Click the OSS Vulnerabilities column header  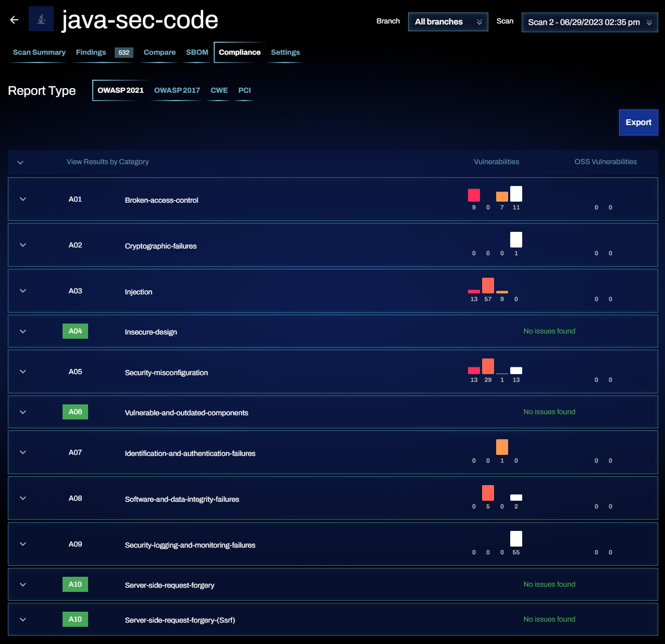pyautogui.click(x=606, y=162)
